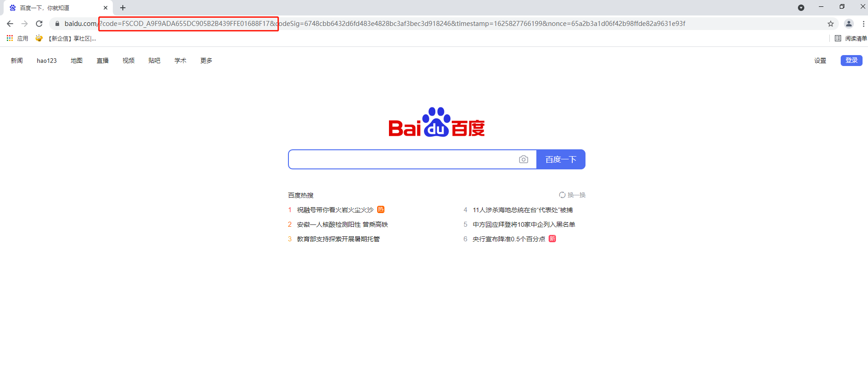Viewport: 868px width, 392px height.
Task: Open the 新企信 享社区 bookmark
Action: tap(66, 38)
